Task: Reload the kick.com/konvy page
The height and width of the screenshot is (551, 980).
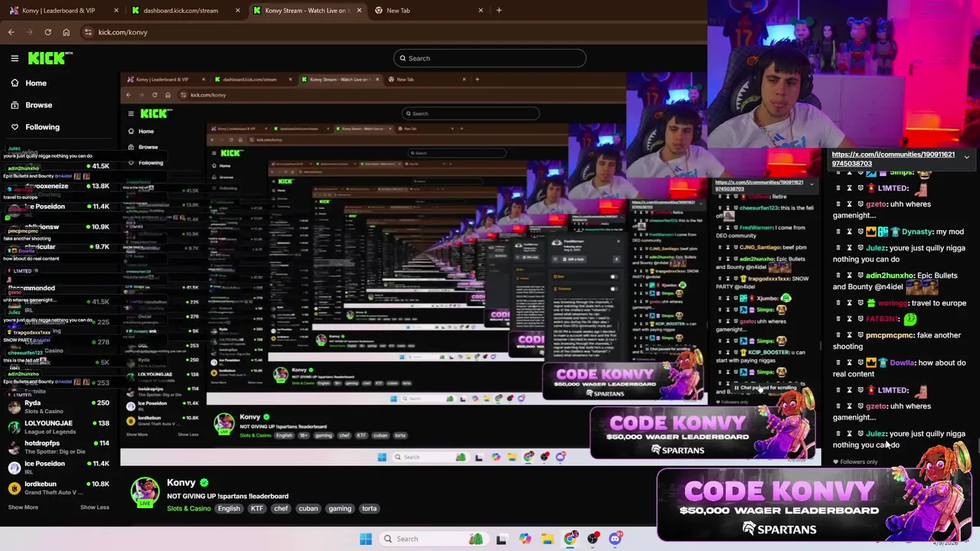Action: (x=47, y=32)
